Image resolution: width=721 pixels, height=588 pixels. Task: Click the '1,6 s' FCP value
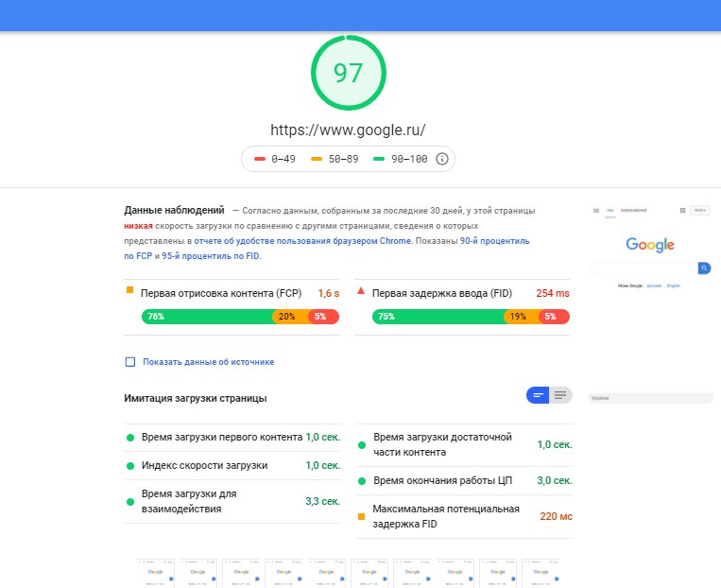coord(328,294)
